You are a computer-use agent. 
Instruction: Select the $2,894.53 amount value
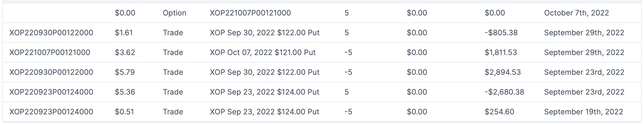pyautogui.click(x=503, y=72)
